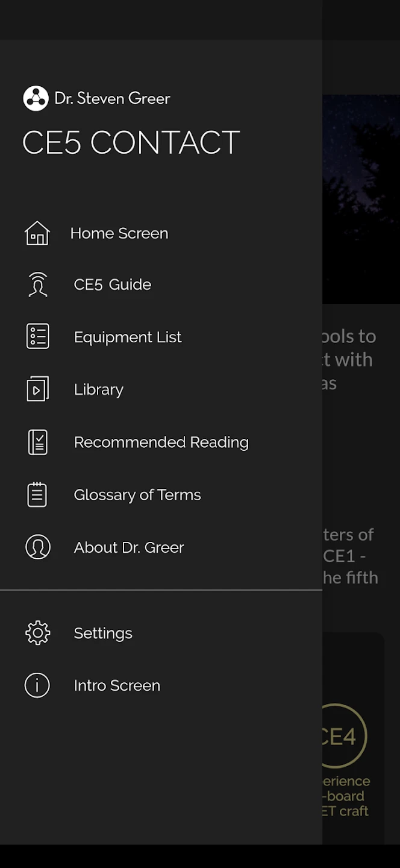Click the Equipment List checklist icon
This screenshot has width=400, height=868.
coord(37,336)
